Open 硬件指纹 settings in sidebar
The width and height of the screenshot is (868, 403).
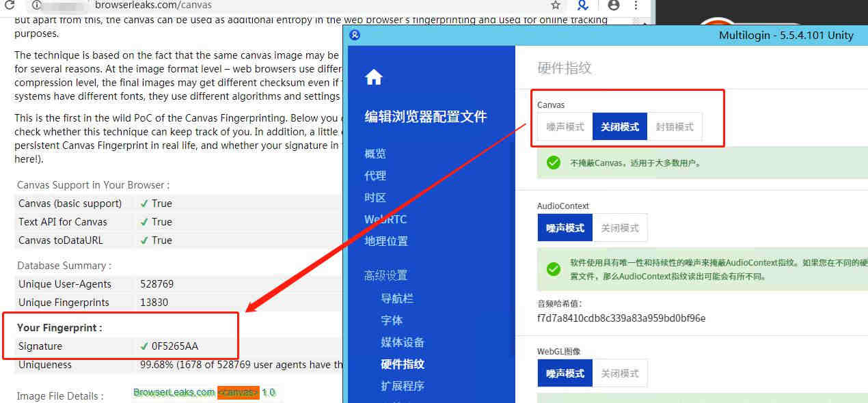[x=403, y=364]
